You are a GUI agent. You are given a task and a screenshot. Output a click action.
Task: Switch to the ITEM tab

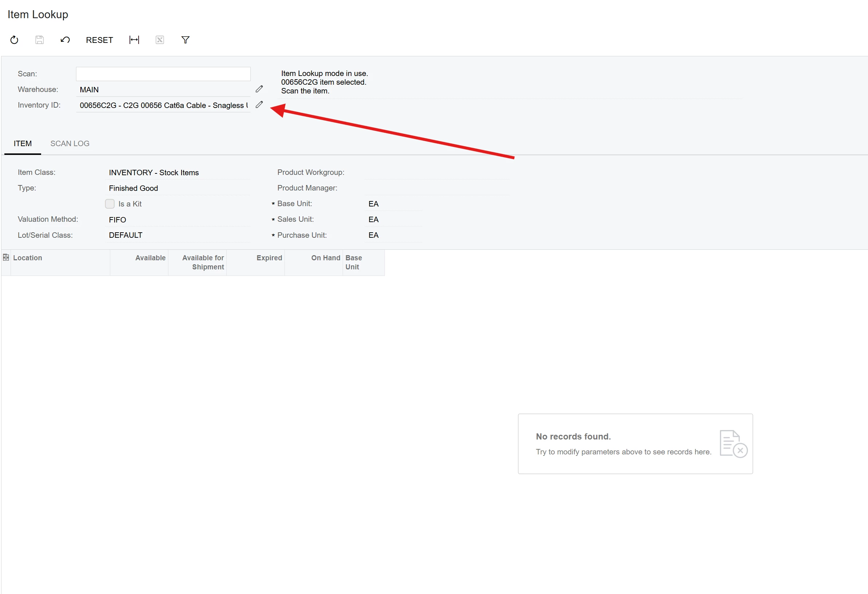(x=23, y=144)
